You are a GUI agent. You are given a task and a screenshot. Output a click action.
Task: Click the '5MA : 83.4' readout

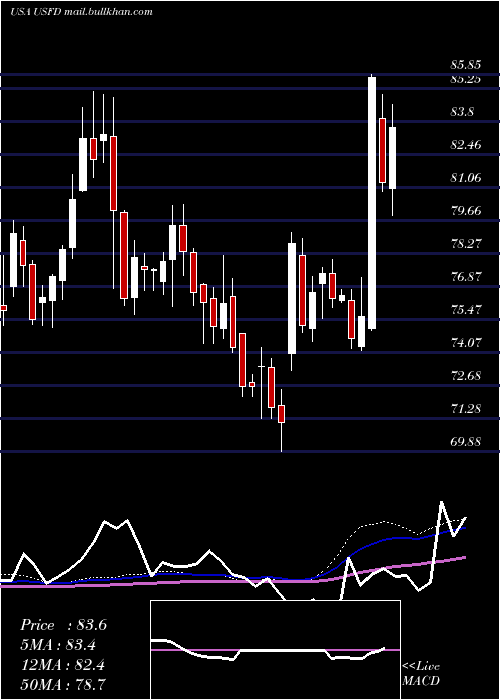point(59,645)
